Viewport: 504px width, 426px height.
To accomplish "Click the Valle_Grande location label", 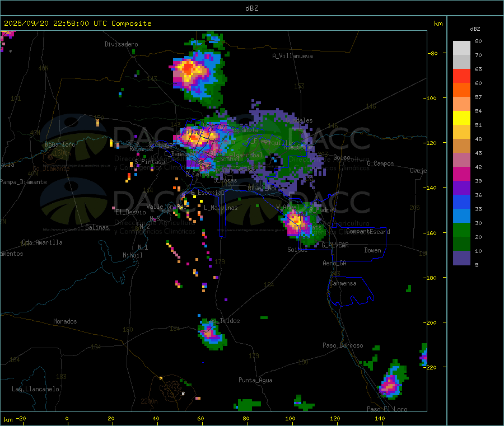I will pyautogui.click(x=166, y=207).
